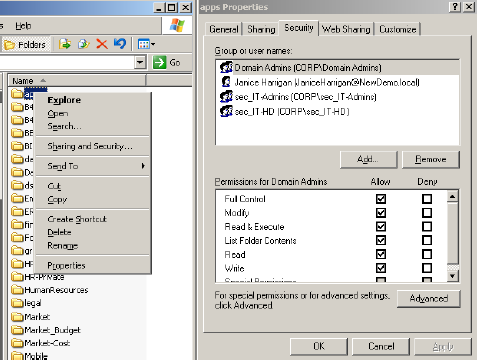477x361 pixels.
Task: Toggle Deny checkbox for List Folder Contents
Action: pyautogui.click(x=427, y=240)
